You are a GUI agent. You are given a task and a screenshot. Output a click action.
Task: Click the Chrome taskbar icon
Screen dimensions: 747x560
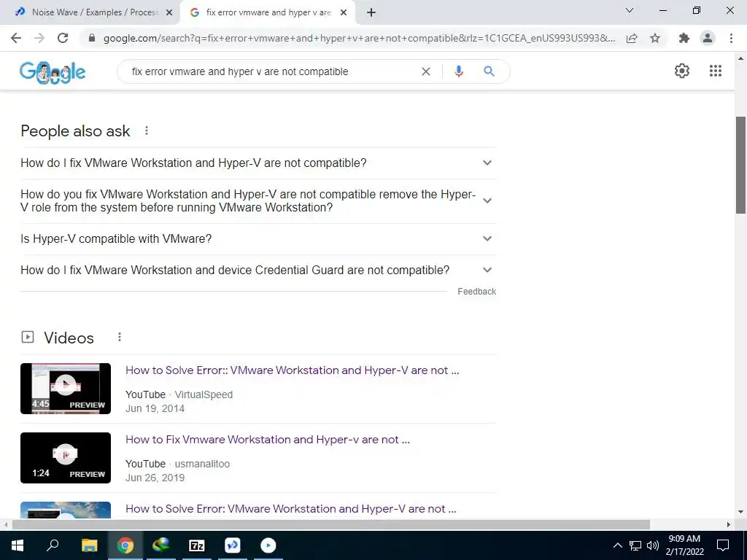click(x=125, y=545)
